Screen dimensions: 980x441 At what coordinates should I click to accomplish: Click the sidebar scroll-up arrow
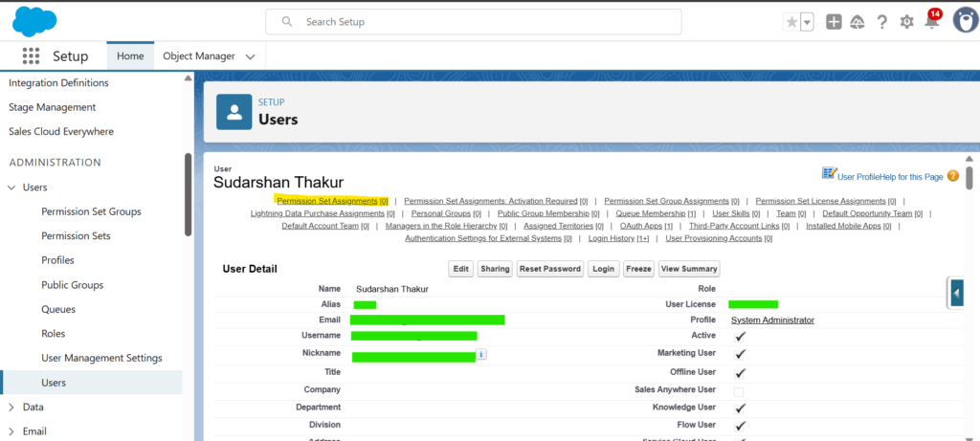pos(188,78)
